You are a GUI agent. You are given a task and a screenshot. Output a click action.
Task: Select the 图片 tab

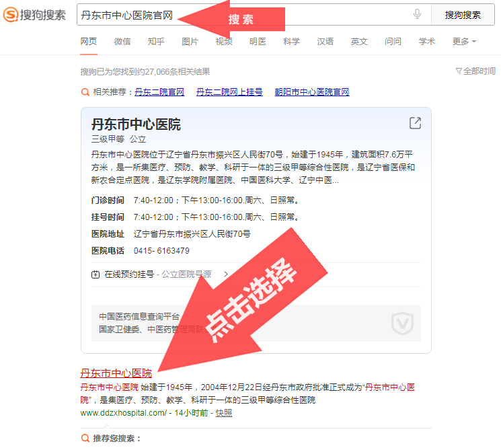click(190, 42)
